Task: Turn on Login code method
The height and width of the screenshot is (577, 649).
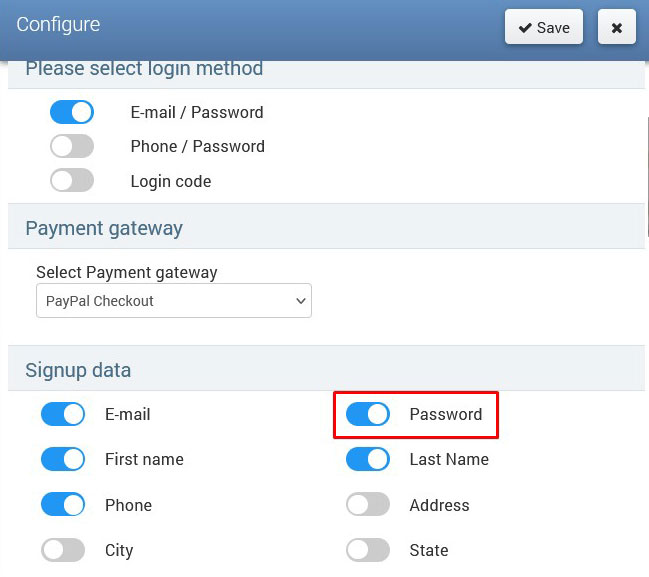Action: (72, 181)
